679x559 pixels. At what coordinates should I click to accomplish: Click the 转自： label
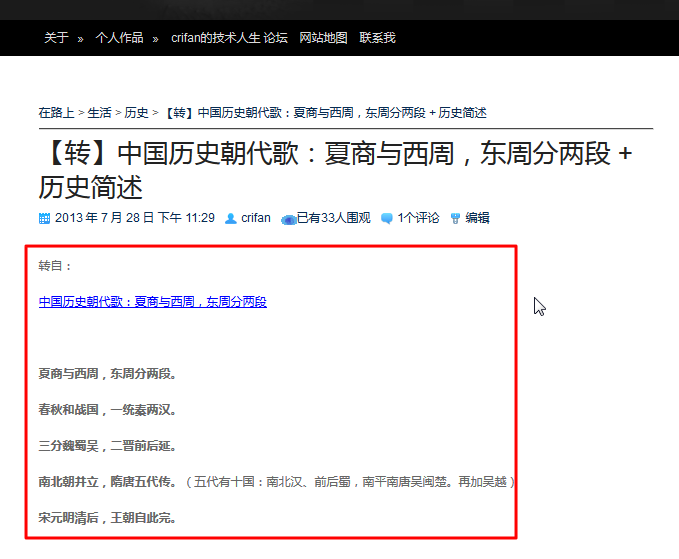[x=55, y=266]
